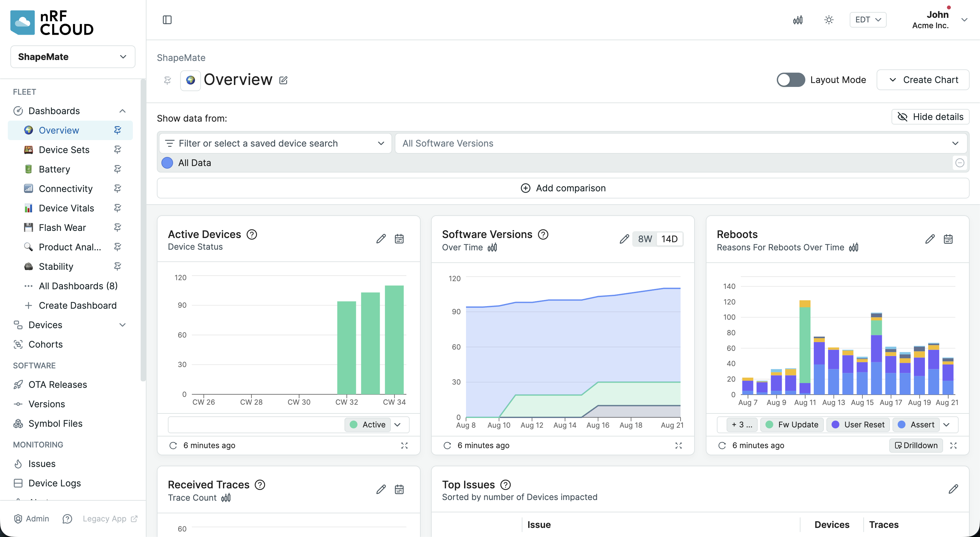Open the Connectivity dashboard

[66, 188]
